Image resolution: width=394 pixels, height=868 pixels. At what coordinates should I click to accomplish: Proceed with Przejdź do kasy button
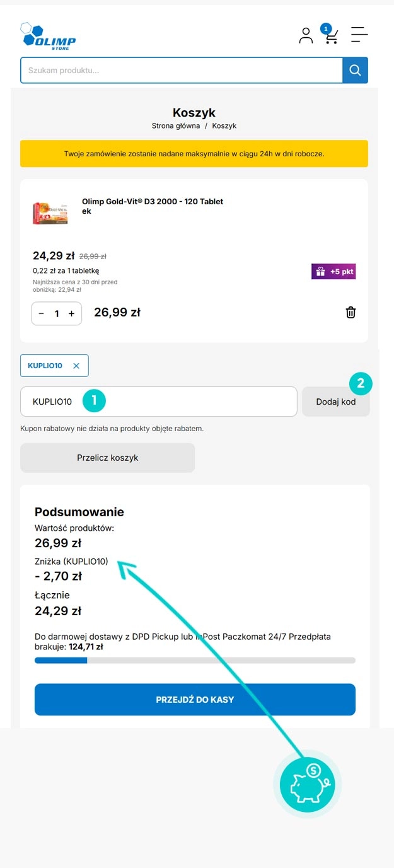click(195, 700)
